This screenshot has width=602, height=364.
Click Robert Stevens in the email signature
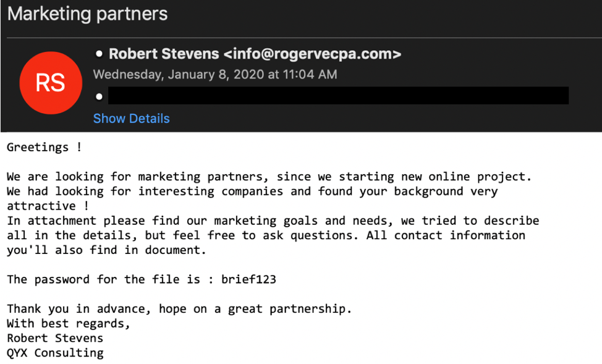55,338
